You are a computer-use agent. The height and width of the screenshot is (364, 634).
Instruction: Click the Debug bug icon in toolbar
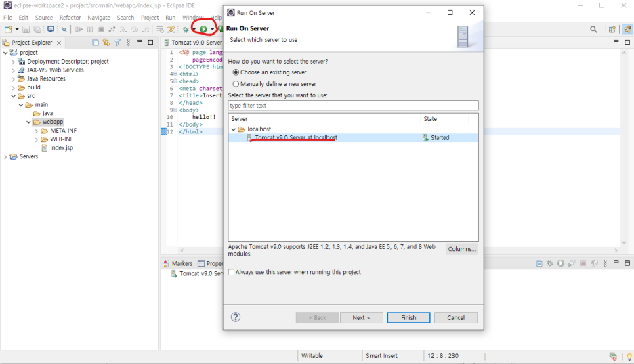(x=185, y=29)
